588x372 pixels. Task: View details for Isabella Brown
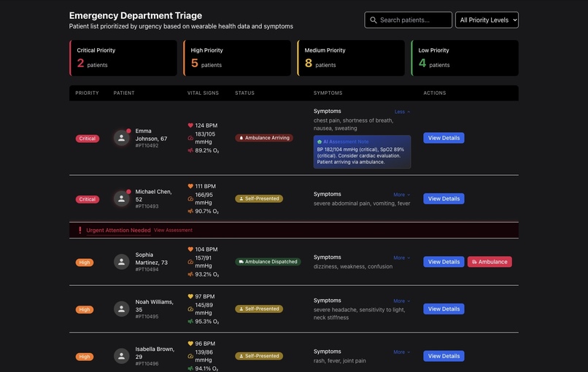point(444,356)
